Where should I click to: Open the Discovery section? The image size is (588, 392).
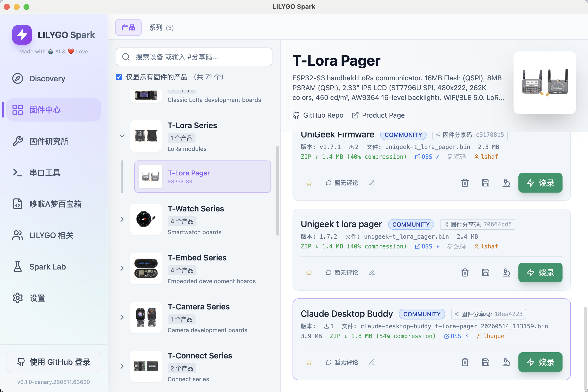coord(53,78)
